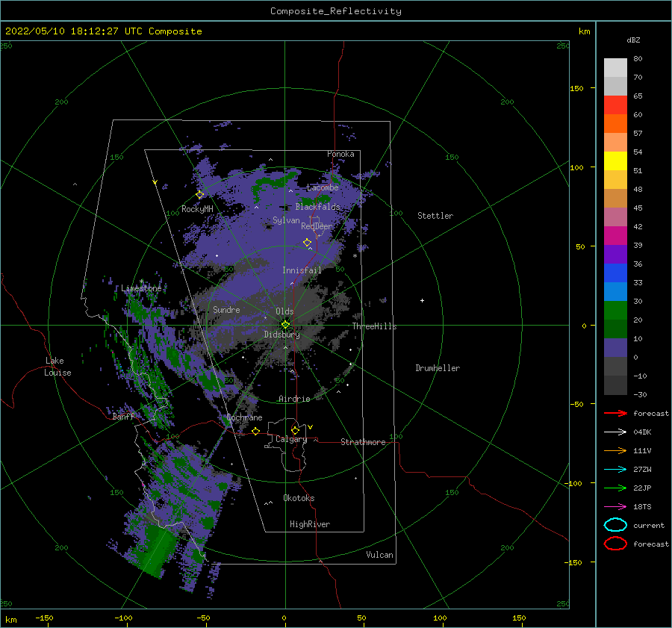Select the white 70-80 dBZ swatch

[615, 68]
